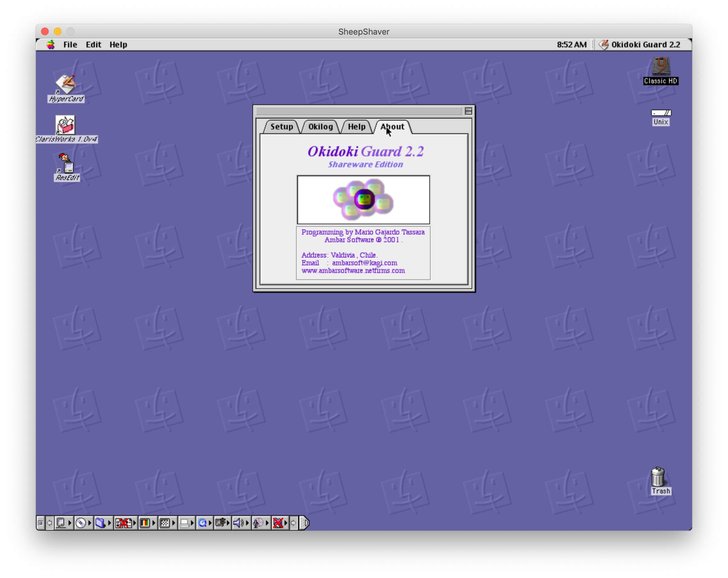The image size is (728, 578).
Task: Open the printer selector strip icon
Action: coord(184,523)
